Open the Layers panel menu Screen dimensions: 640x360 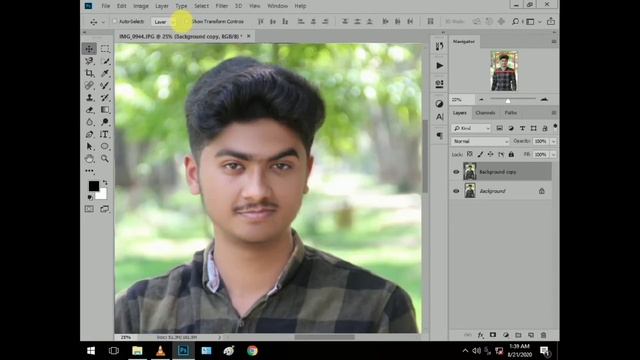(554, 113)
